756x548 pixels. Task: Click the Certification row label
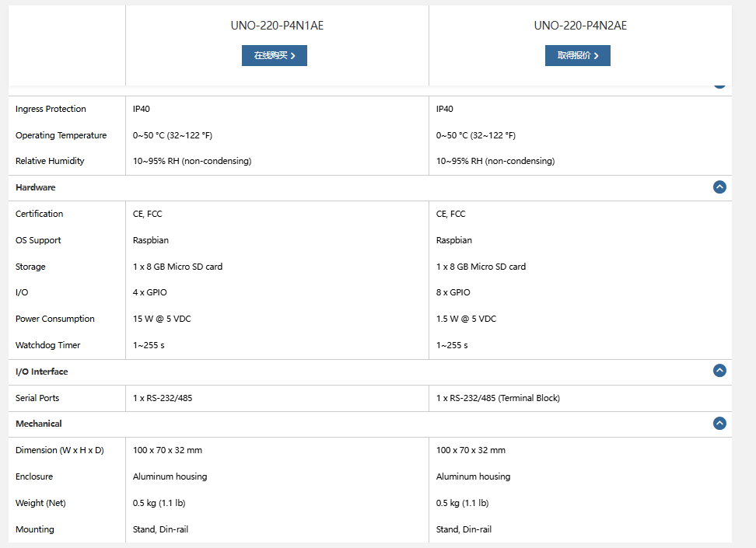(39, 214)
